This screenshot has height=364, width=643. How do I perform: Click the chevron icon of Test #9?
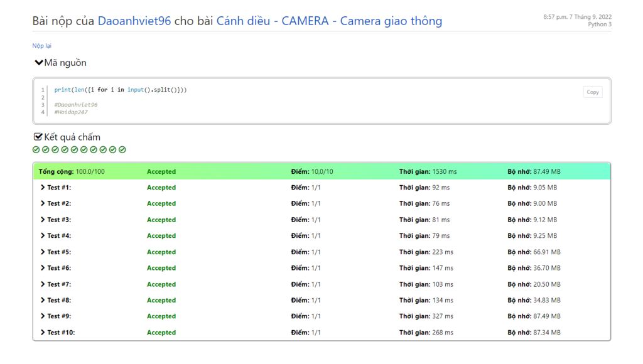43,316
